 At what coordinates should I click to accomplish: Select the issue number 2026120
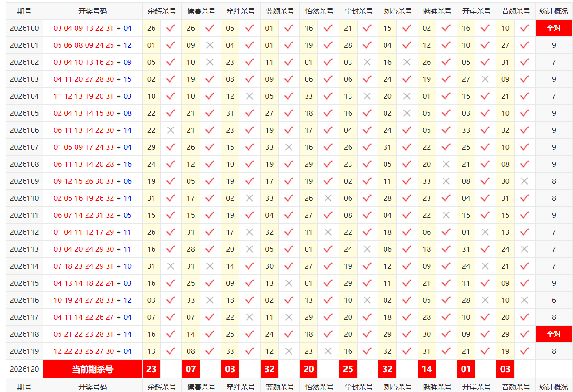25,369
